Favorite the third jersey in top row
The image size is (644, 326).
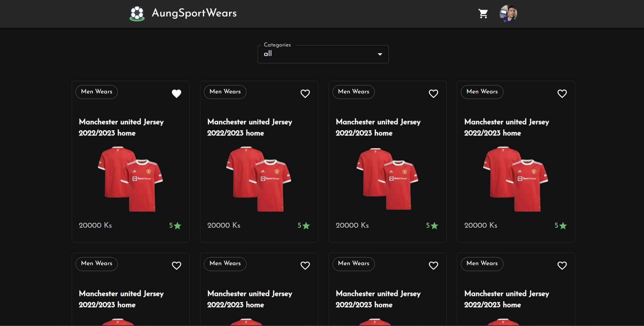(433, 93)
